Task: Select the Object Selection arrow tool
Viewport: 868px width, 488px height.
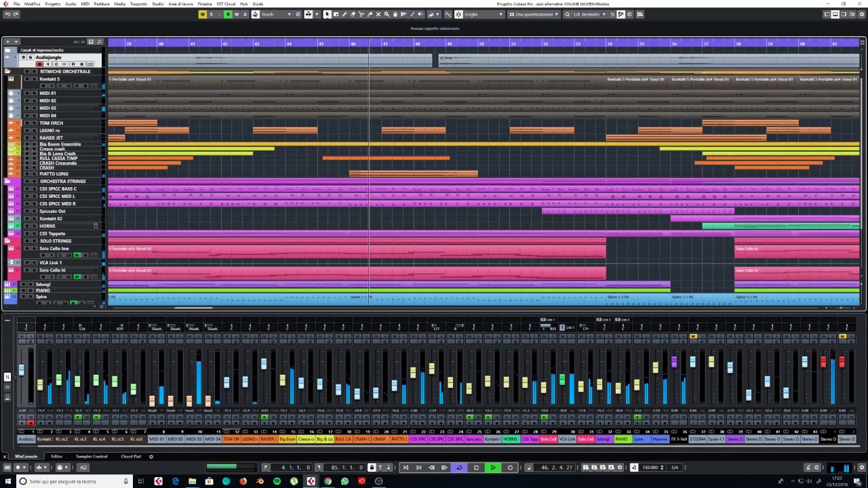Action: tap(327, 14)
